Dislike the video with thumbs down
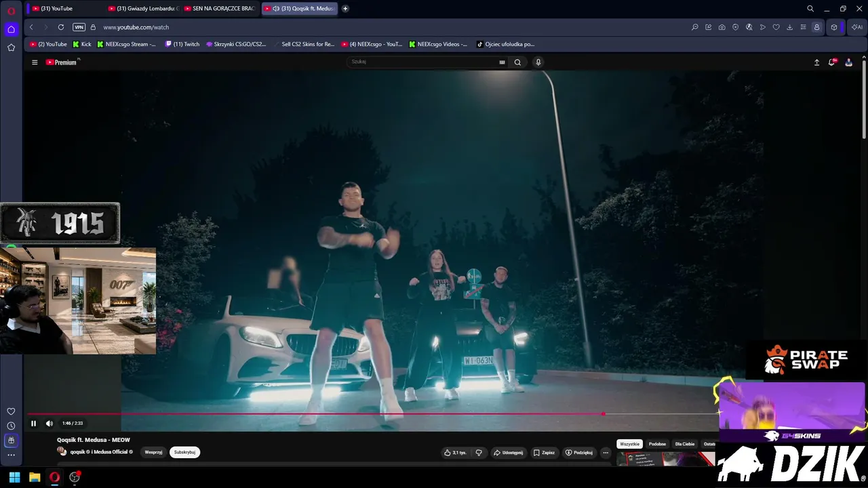 click(x=479, y=453)
